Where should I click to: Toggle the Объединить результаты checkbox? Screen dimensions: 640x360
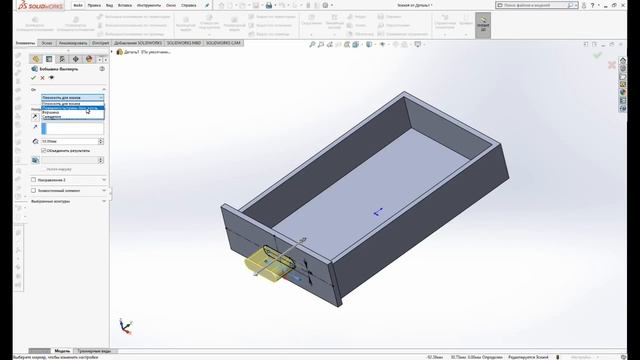44,151
